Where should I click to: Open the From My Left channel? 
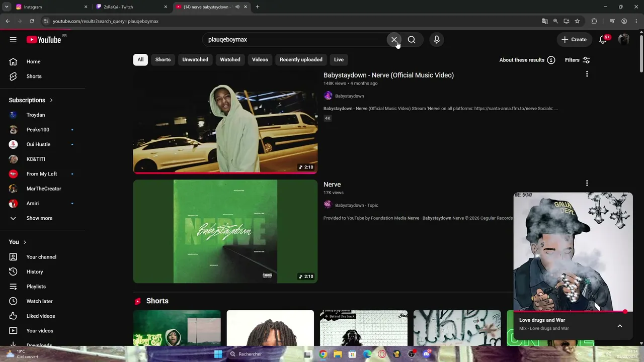43,174
